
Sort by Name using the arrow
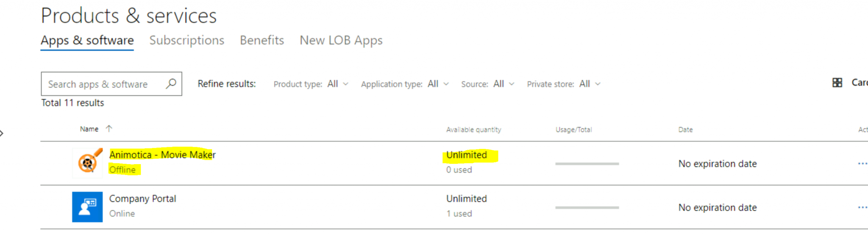[109, 129]
